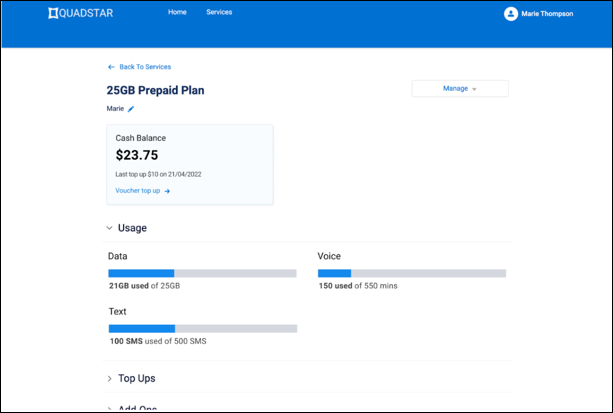Image resolution: width=613 pixels, height=413 pixels.
Task: Click the Data usage progress bar
Action: point(203,273)
